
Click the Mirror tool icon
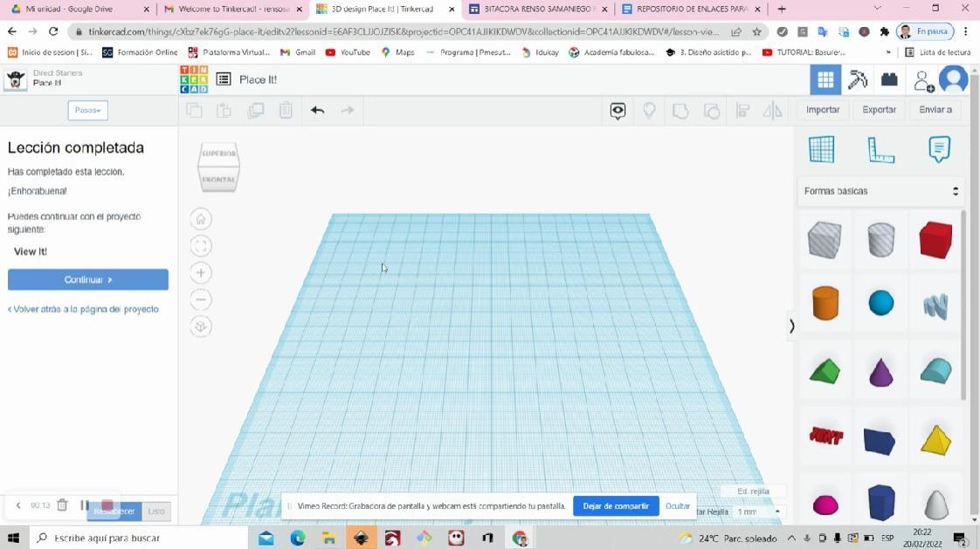pyautogui.click(x=772, y=111)
